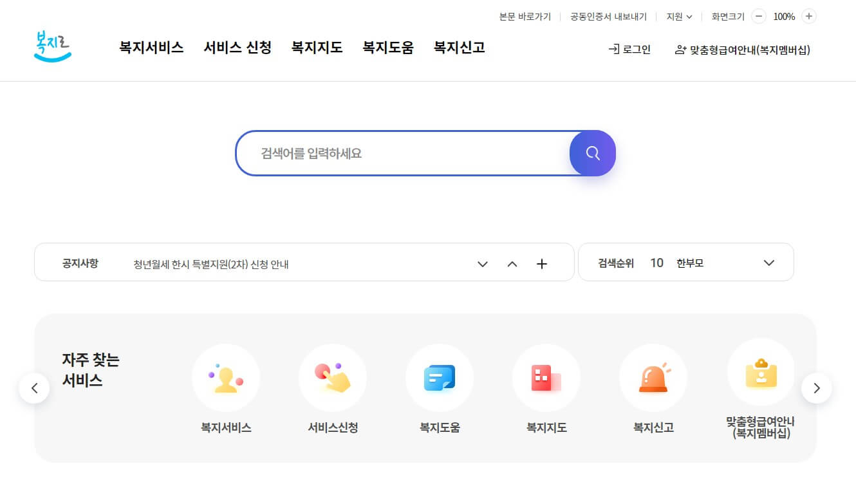The height and width of the screenshot is (504, 856).
Task: Click the 로그인 button
Action: (629, 49)
